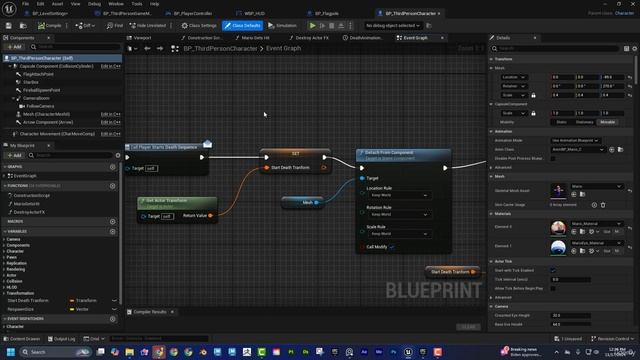The image size is (640, 360).
Task: Set Mobility to Static
Action: point(561,122)
